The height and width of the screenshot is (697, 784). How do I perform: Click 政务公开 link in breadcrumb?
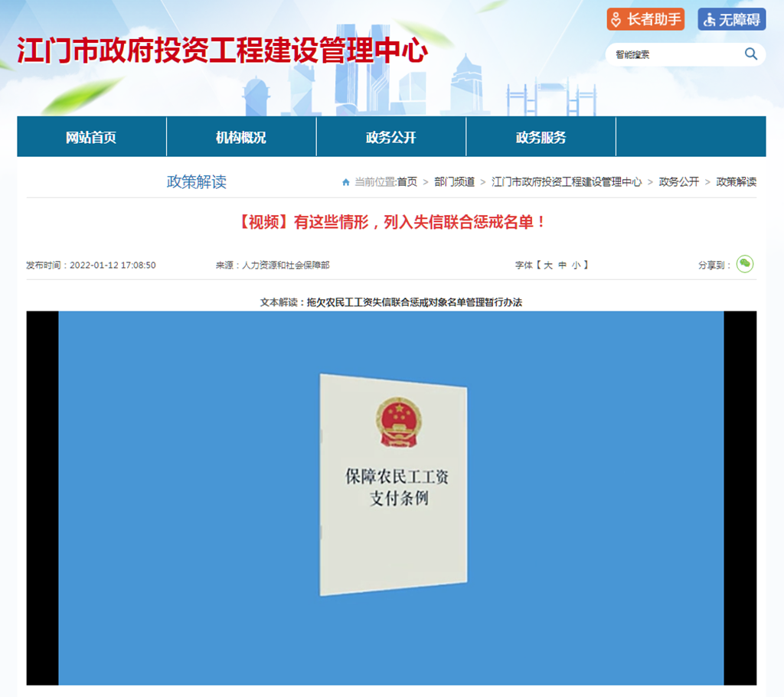pos(679,182)
